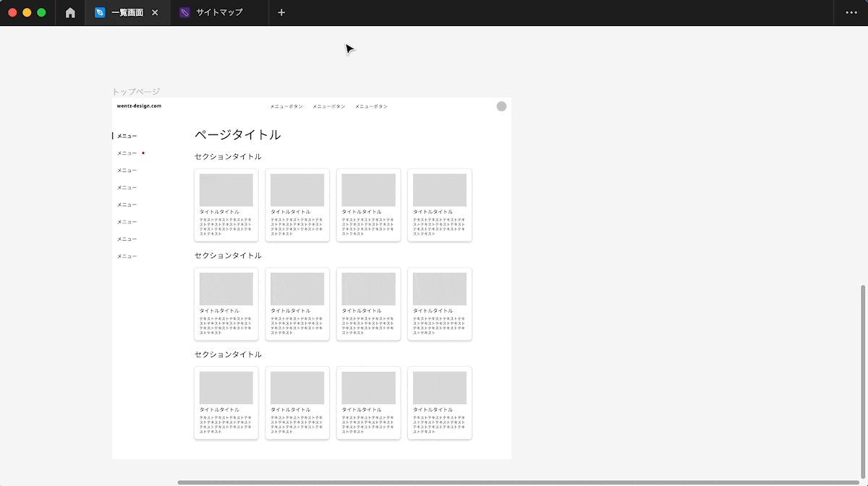This screenshot has height=486, width=868.
Task: Click the first card thumbnail in the top section
Action: point(226,188)
